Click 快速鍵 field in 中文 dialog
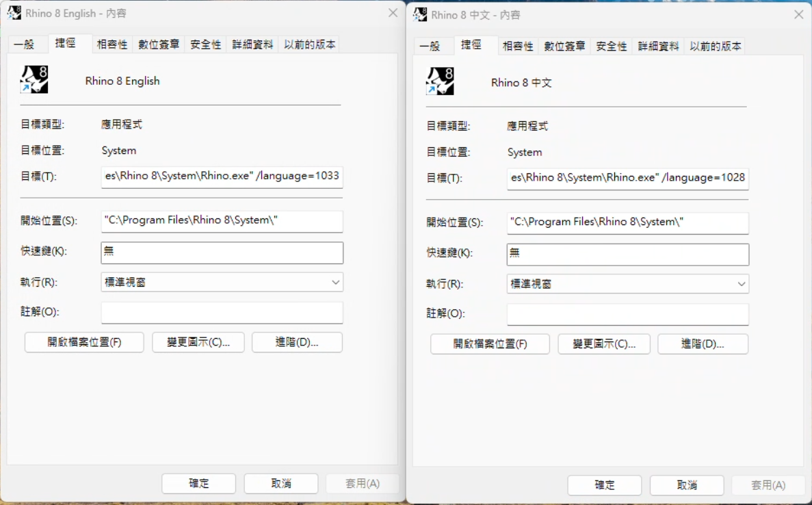The height and width of the screenshot is (505, 812). pyautogui.click(x=627, y=254)
